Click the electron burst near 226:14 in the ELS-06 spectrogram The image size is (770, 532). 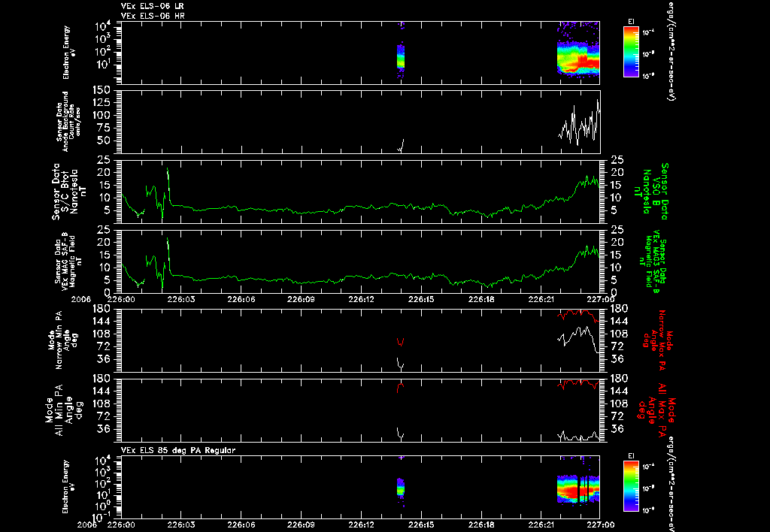coord(401,56)
